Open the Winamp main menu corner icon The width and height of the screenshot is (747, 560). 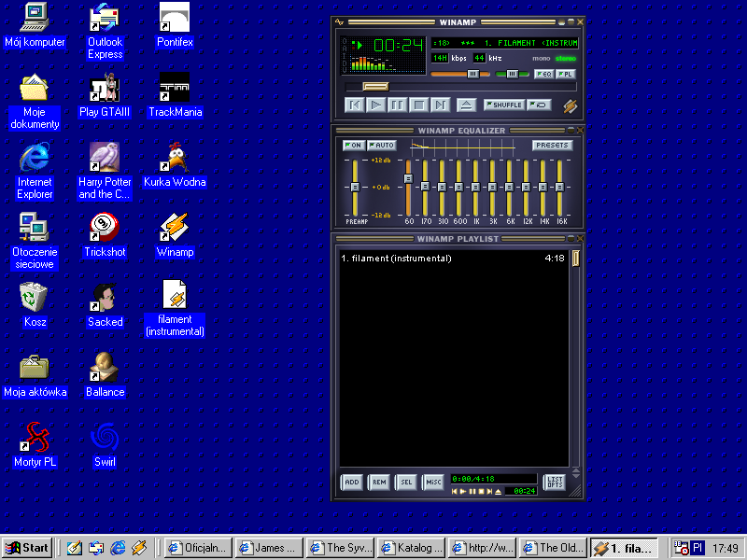coord(339,21)
